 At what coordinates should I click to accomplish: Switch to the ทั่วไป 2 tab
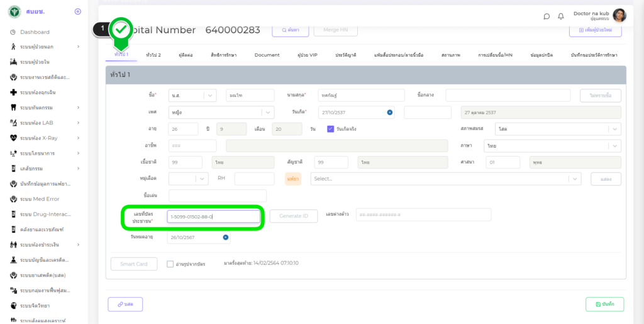click(x=153, y=55)
